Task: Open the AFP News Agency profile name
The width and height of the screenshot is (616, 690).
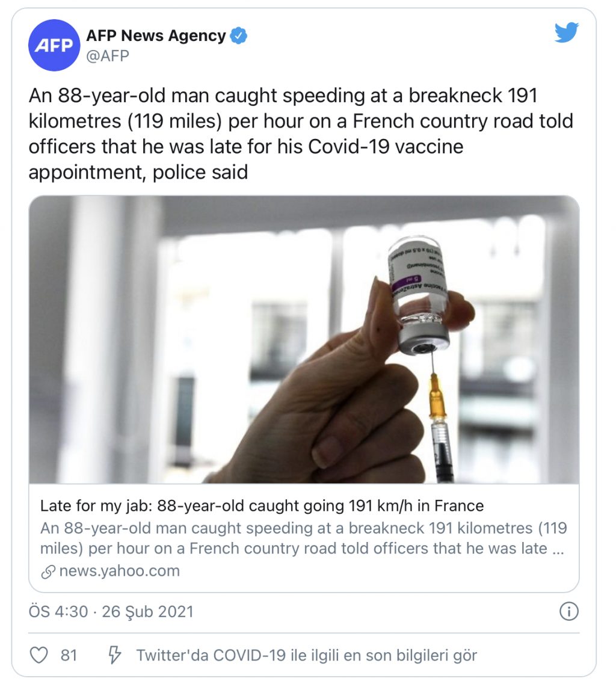Action: click(x=156, y=36)
